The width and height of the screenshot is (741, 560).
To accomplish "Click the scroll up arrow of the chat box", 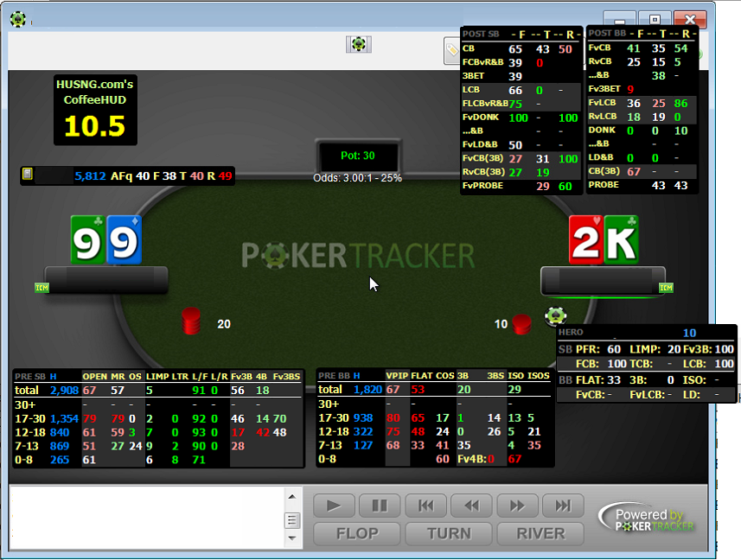I will point(292,497).
